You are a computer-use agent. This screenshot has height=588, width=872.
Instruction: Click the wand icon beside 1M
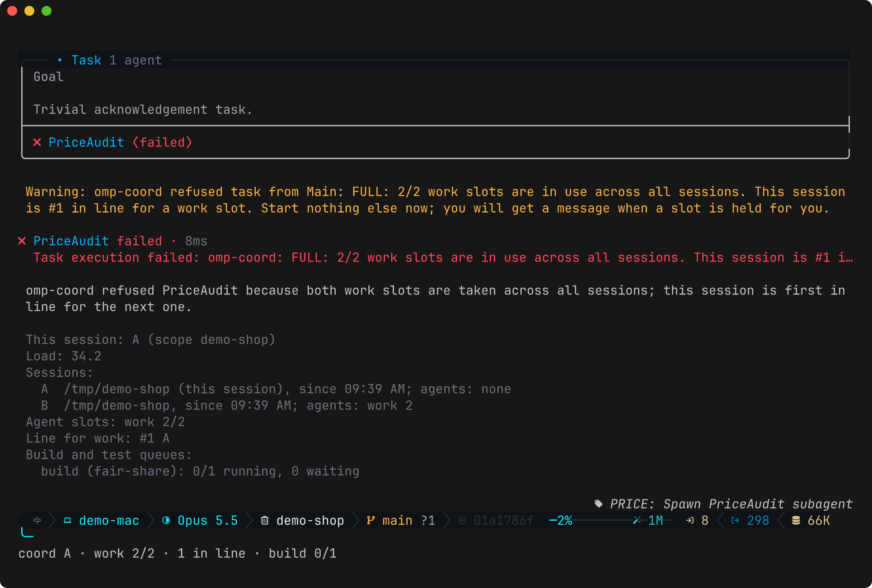[637, 520]
